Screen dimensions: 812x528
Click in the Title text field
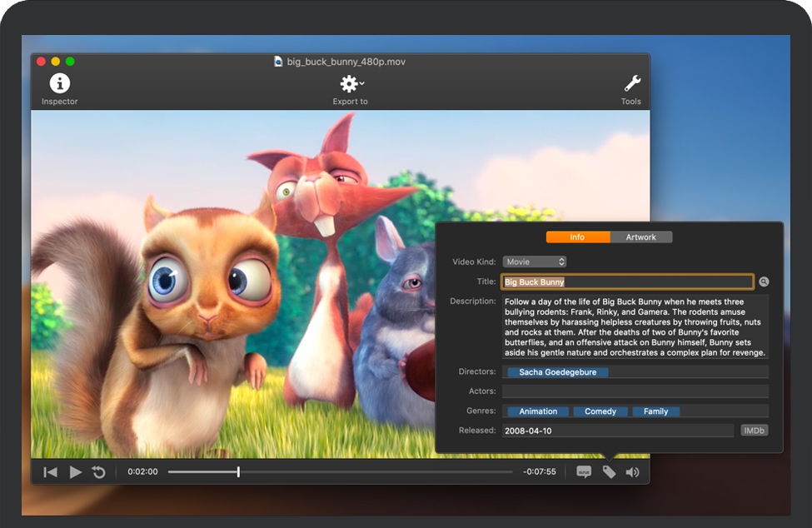click(x=627, y=282)
